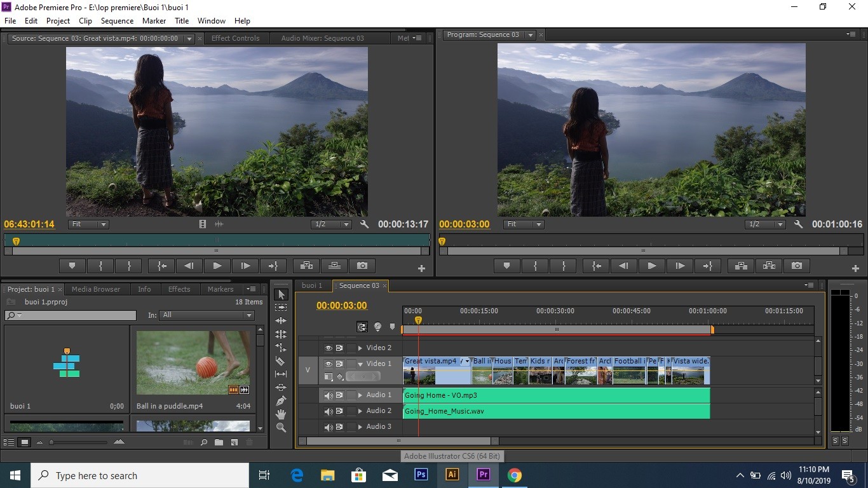Open the Marker menu
Screen dimensions: 868x488
pos(154,20)
